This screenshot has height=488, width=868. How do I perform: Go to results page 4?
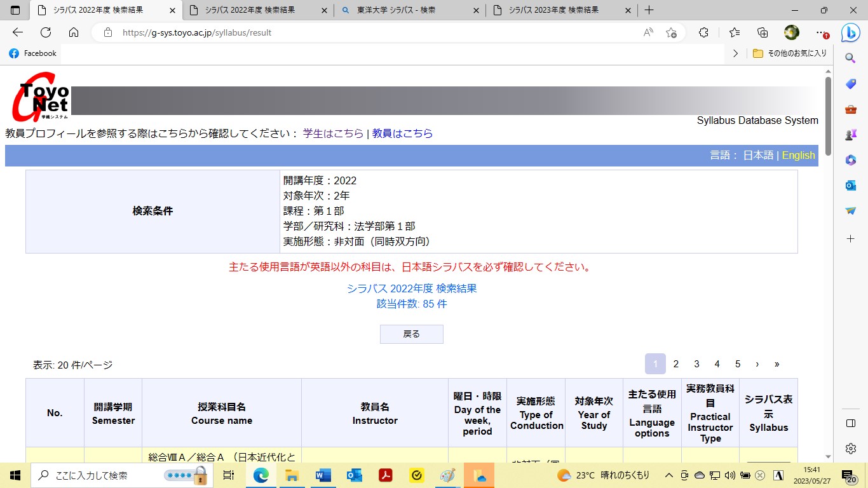(x=717, y=364)
